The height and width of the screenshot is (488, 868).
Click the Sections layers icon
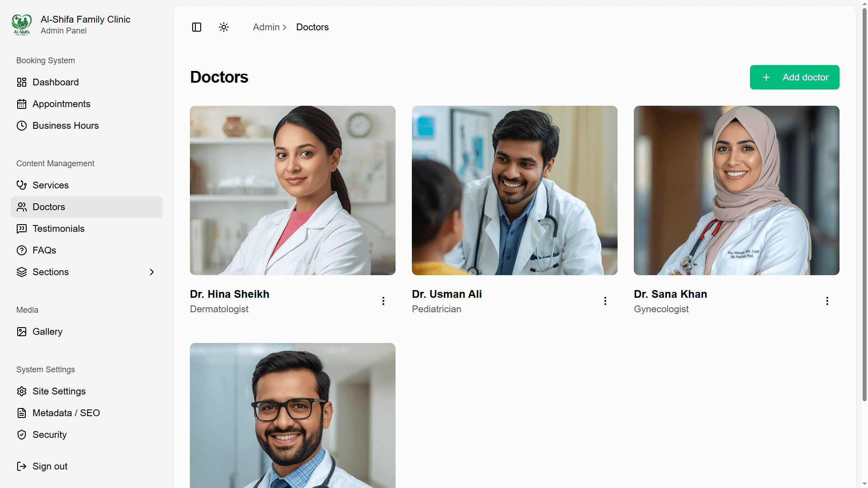coord(22,272)
